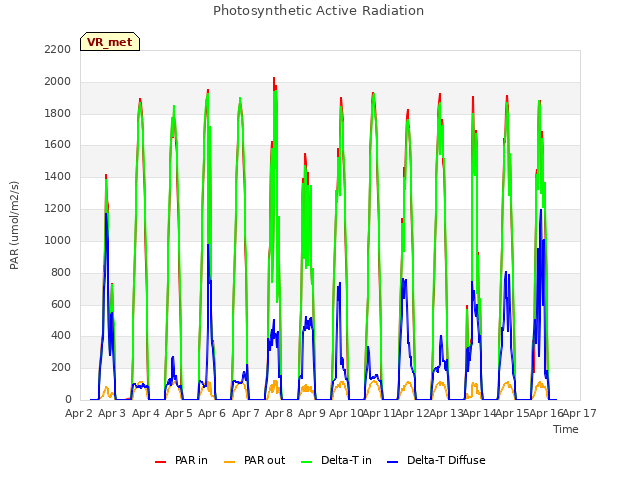Click the 2000 y-axis tick label
The height and width of the screenshot is (480, 640).
[x=58, y=81]
